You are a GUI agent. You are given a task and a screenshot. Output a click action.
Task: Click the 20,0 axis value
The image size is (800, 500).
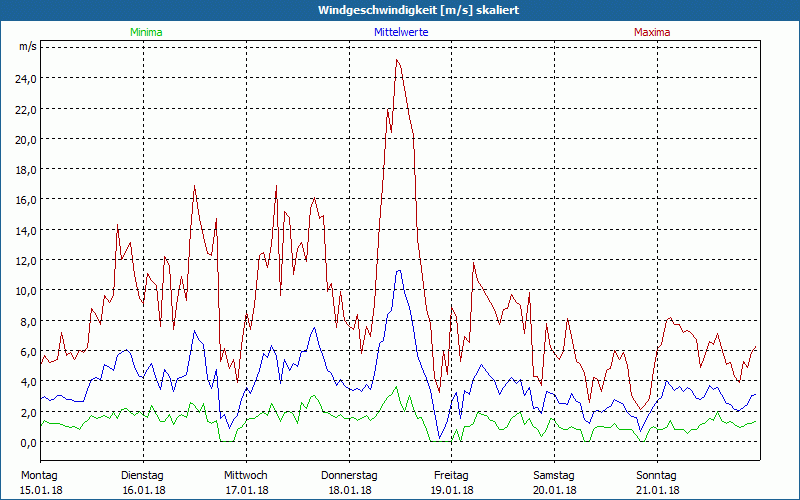[26, 139]
